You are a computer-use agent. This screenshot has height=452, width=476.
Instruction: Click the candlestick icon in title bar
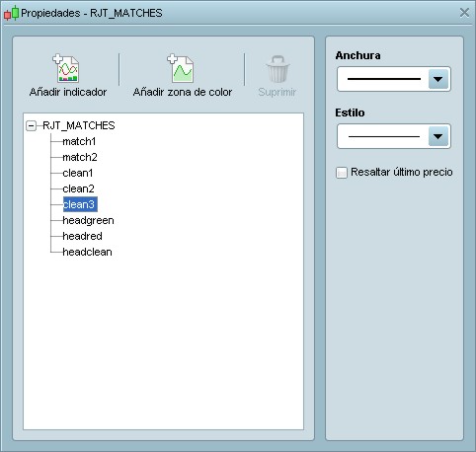coord(11,13)
